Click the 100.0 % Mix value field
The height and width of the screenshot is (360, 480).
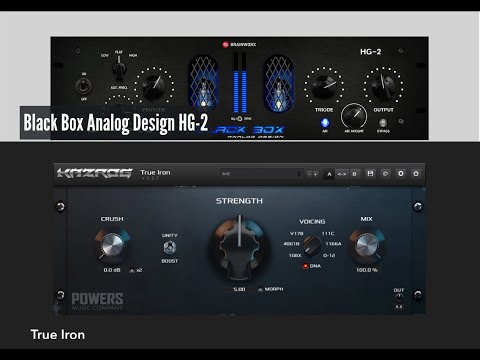click(x=367, y=270)
